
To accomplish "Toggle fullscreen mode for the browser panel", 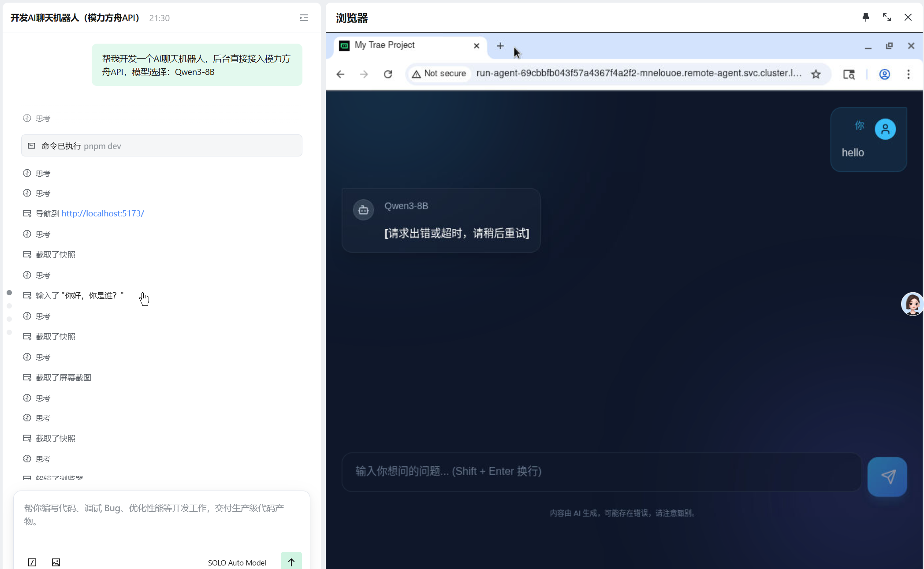I will 887,17.
